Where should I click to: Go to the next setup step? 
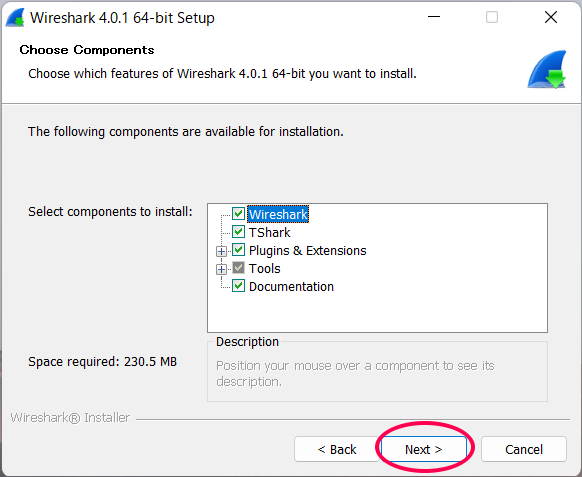[424, 449]
